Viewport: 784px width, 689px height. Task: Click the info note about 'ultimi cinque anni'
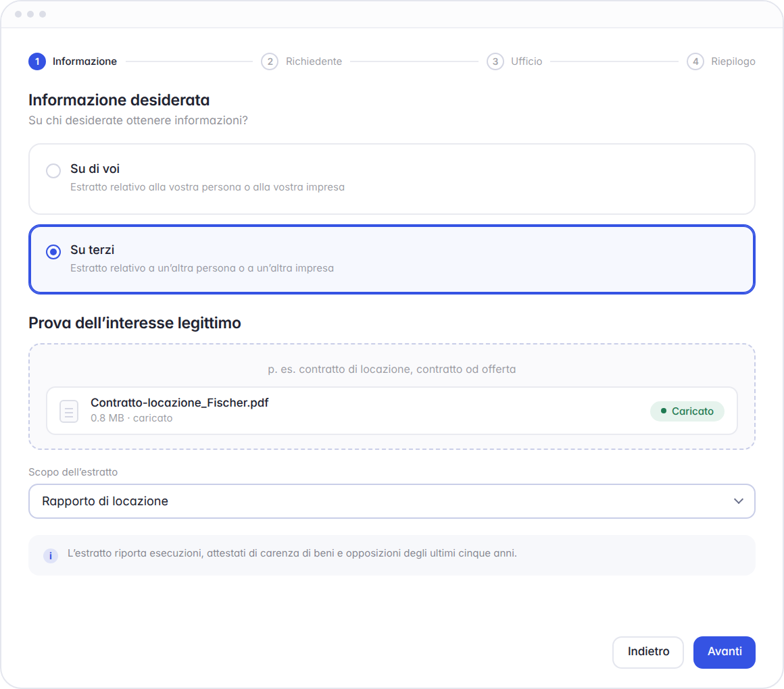click(292, 554)
